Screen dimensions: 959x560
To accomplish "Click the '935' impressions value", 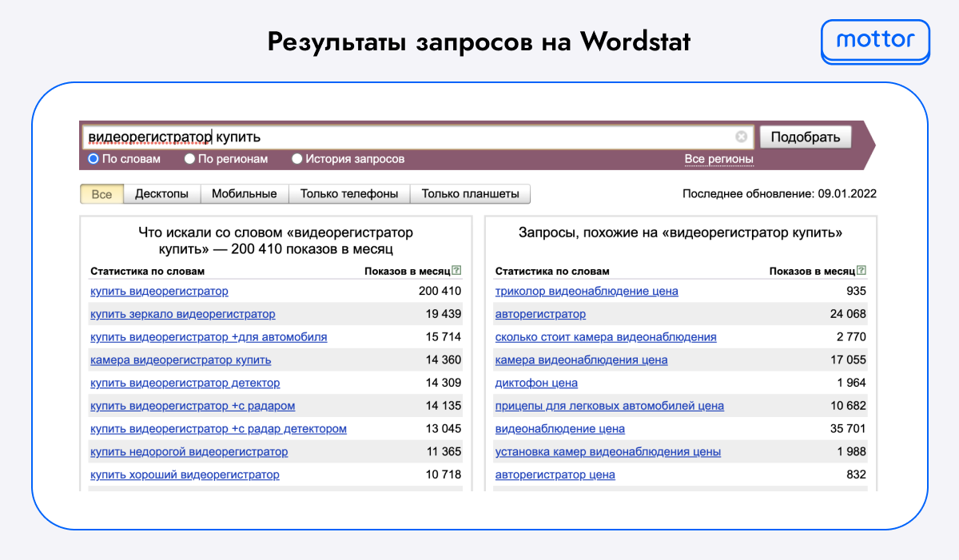I will [856, 291].
